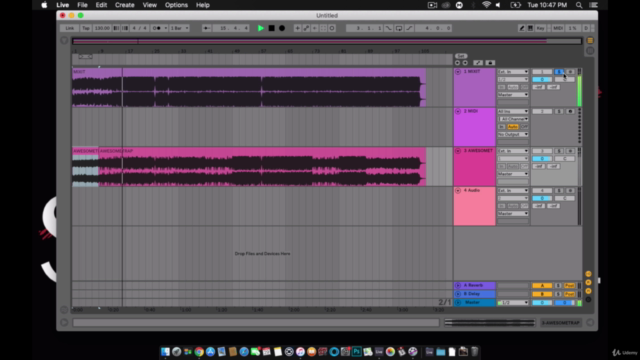Click the Session Record circle button

click(x=332, y=28)
